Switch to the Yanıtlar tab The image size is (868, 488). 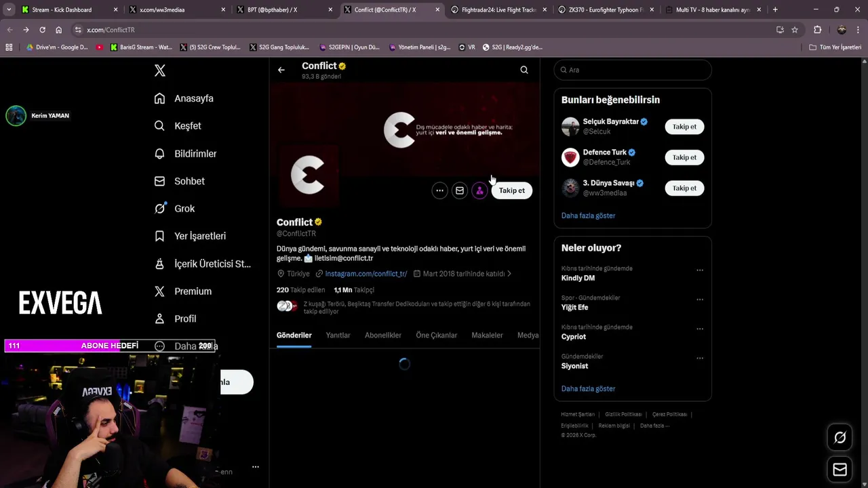pyautogui.click(x=338, y=335)
